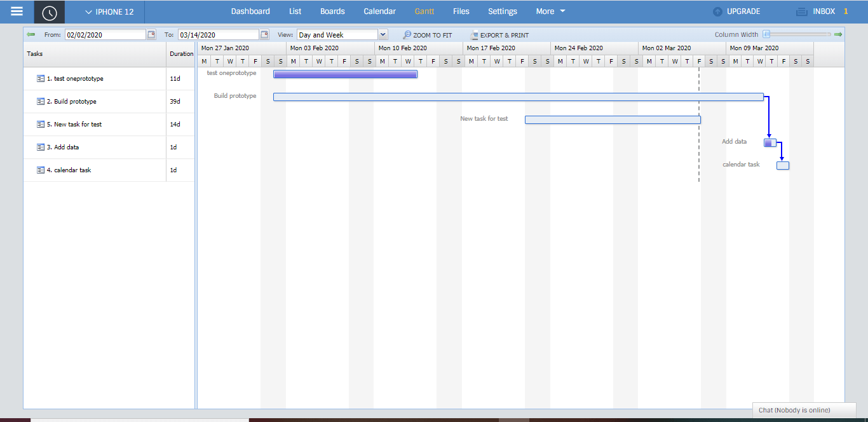Click the task icon beside test oneprototype
Image resolution: width=868 pixels, height=422 pixels.
[41, 79]
